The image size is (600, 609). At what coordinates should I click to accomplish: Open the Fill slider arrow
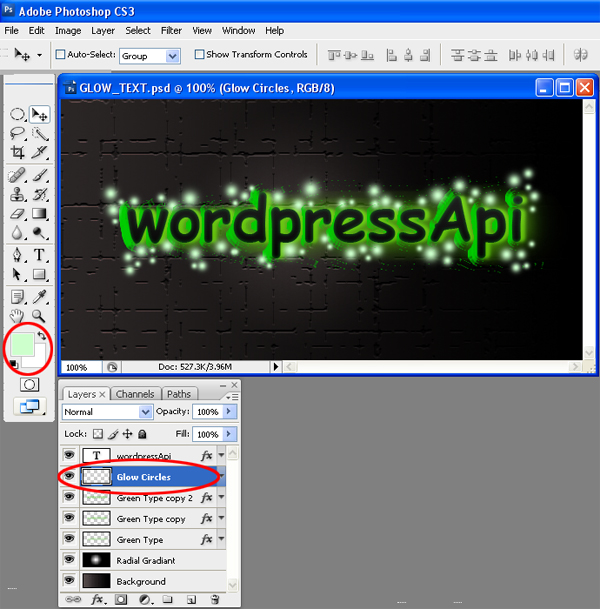(229, 434)
